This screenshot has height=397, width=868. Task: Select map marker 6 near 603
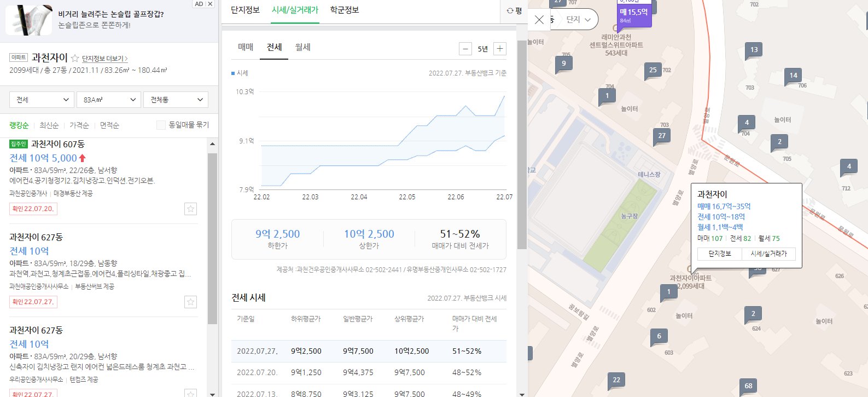(659, 336)
